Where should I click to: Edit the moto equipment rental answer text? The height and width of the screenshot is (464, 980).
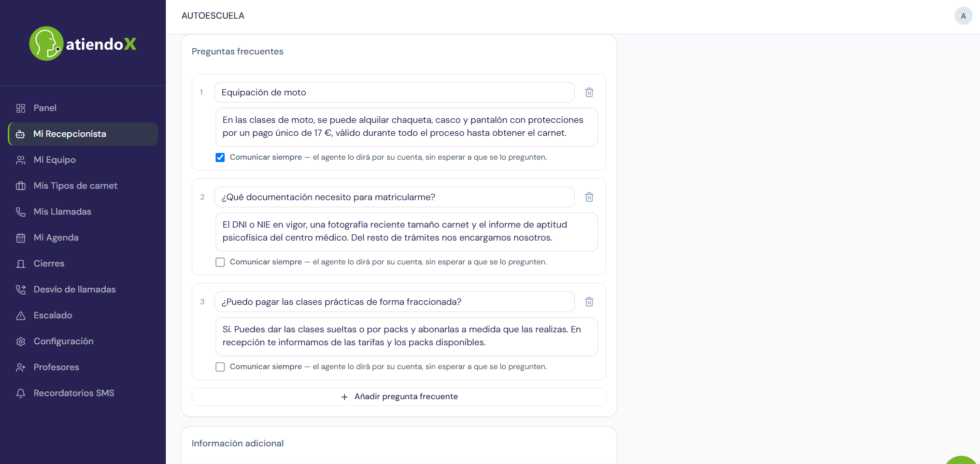[407, 127]
